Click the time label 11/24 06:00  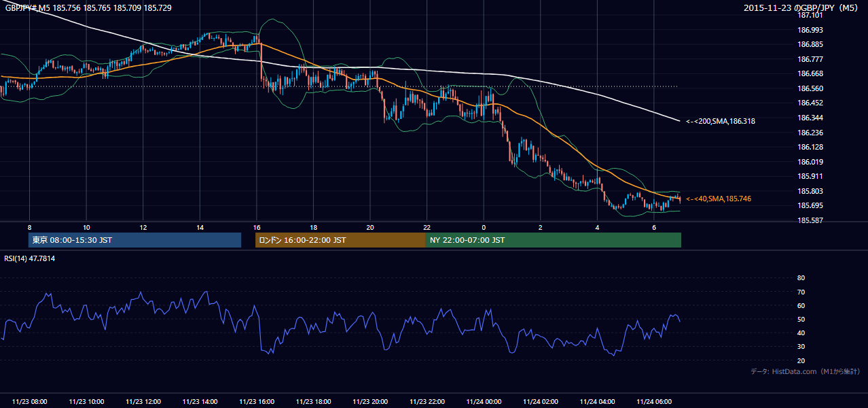(653, 402)
